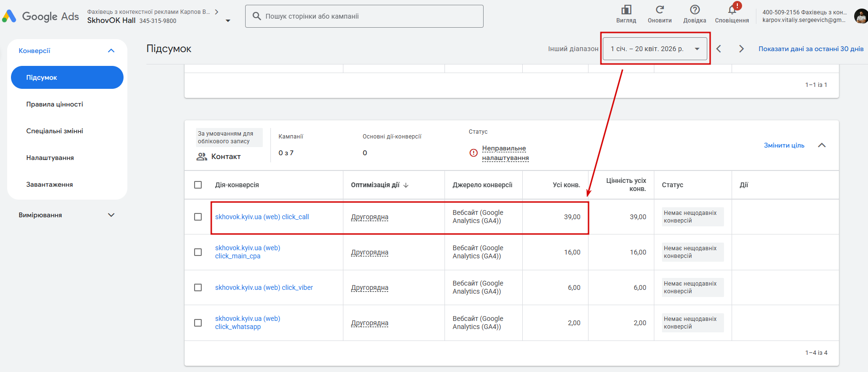Screen dimensions: 868x372
Task: Click the sort arrow on Оптимізація дії
Action: click(x=406, y=185)
